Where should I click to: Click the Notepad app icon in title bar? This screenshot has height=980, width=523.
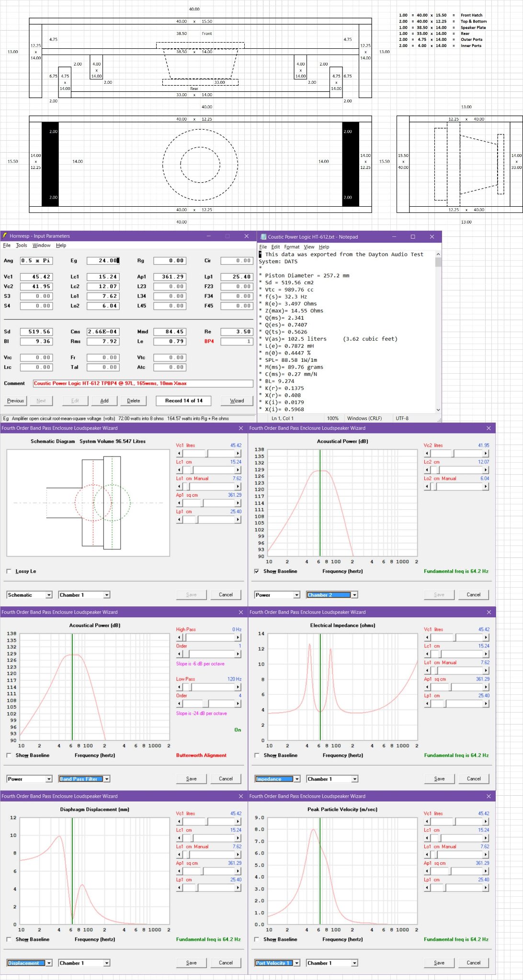point(263,236)
